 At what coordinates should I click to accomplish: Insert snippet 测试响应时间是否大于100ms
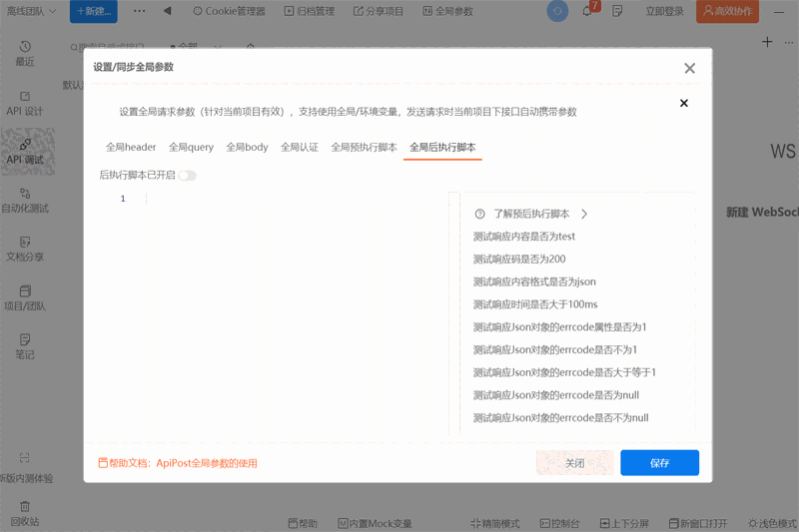click(x=535, y=304)
